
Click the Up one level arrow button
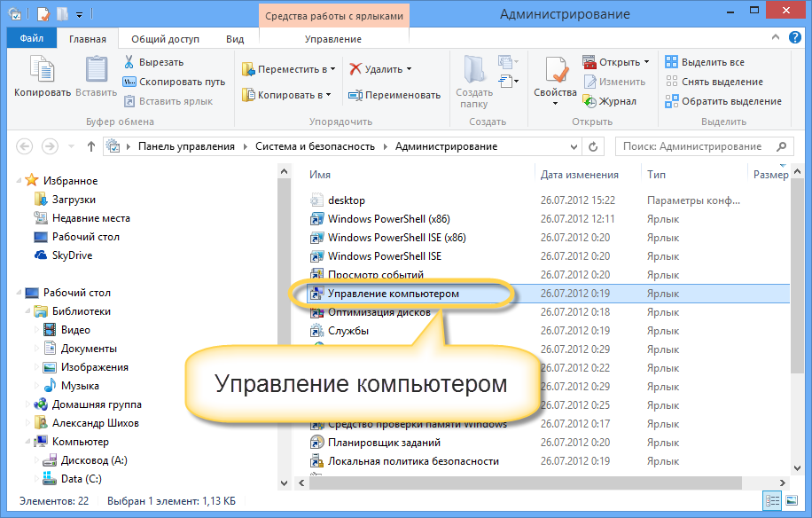coord(91,146)
